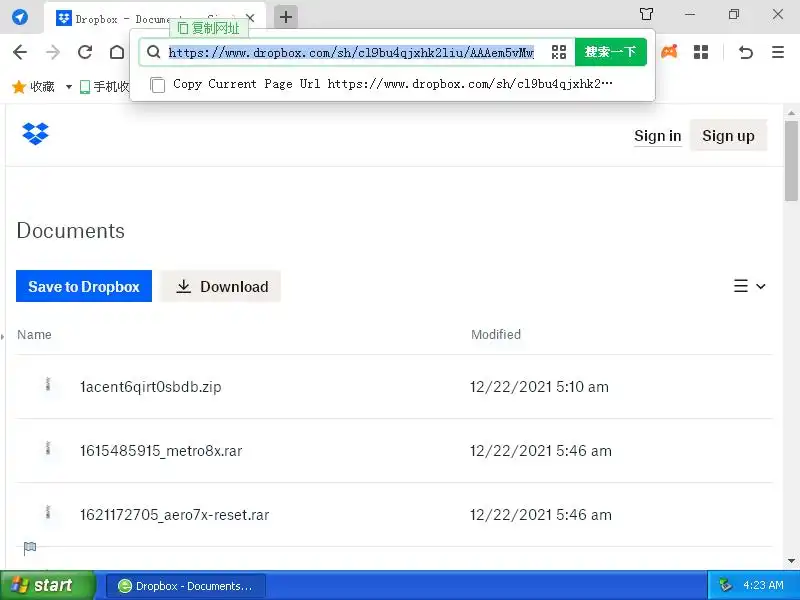The height and width of the screenshot is (600, 800).
Task: Click the Sign in link
Action: click(x=658, y=136)
